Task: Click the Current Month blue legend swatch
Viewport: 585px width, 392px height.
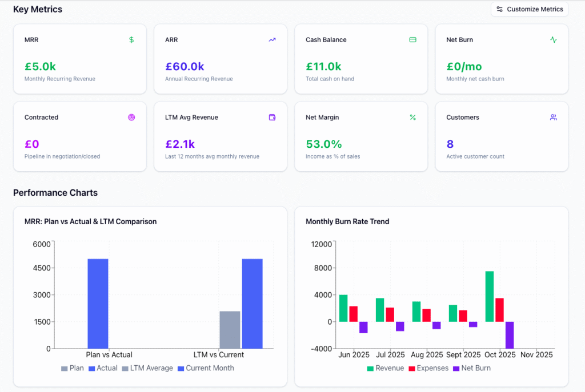Action: (x=181, y=368)
